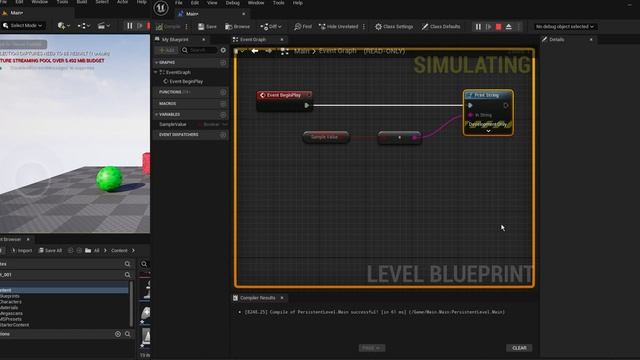
Task: Stop simulation with red stop button
Action: click(498, 27)
